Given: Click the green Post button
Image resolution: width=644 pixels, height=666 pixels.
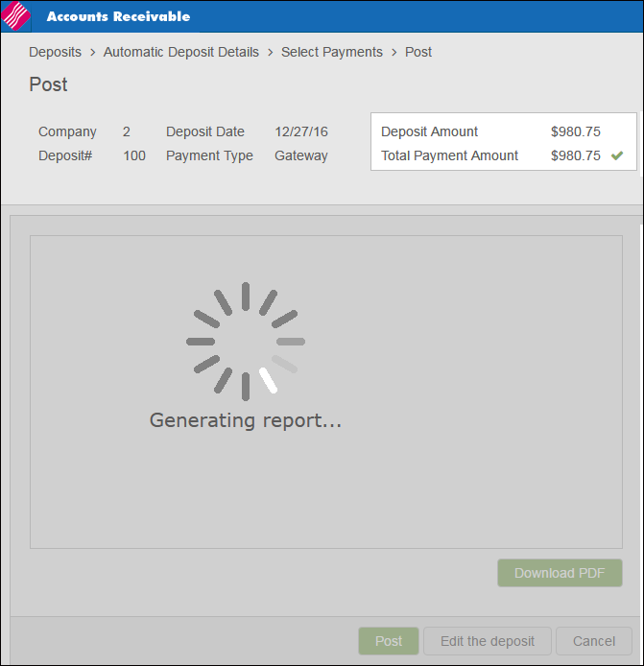Looking at the screenshot, I should (389, 641).
